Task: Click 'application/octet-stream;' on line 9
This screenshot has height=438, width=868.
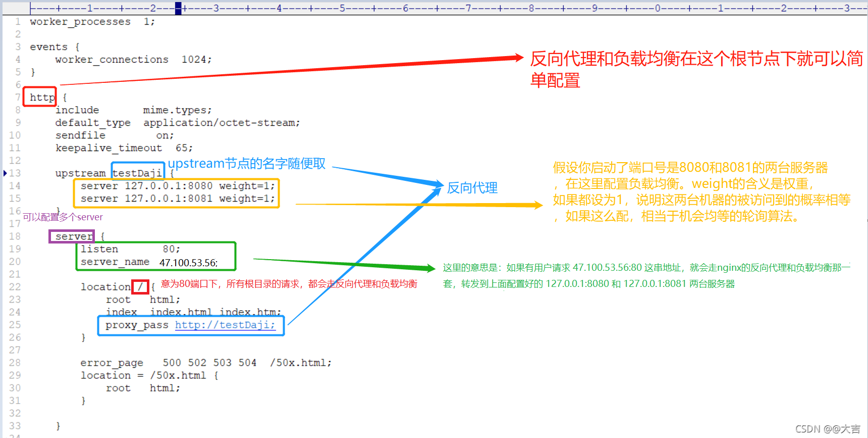Action: point(222,123)
